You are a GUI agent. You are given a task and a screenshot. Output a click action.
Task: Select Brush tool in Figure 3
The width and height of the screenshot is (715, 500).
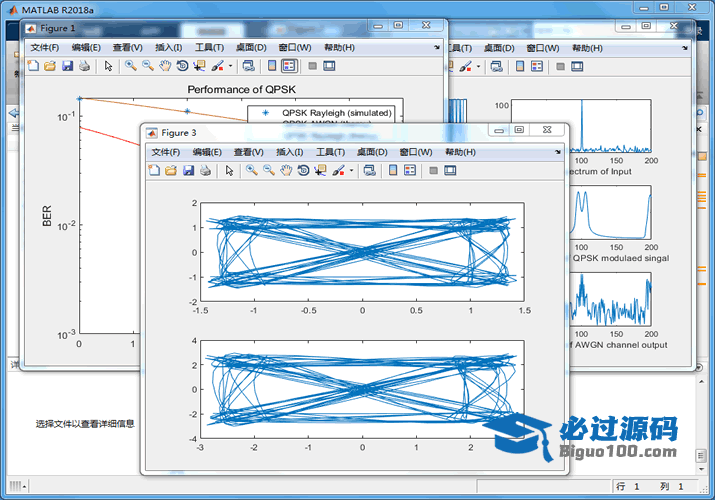point(338,170)
